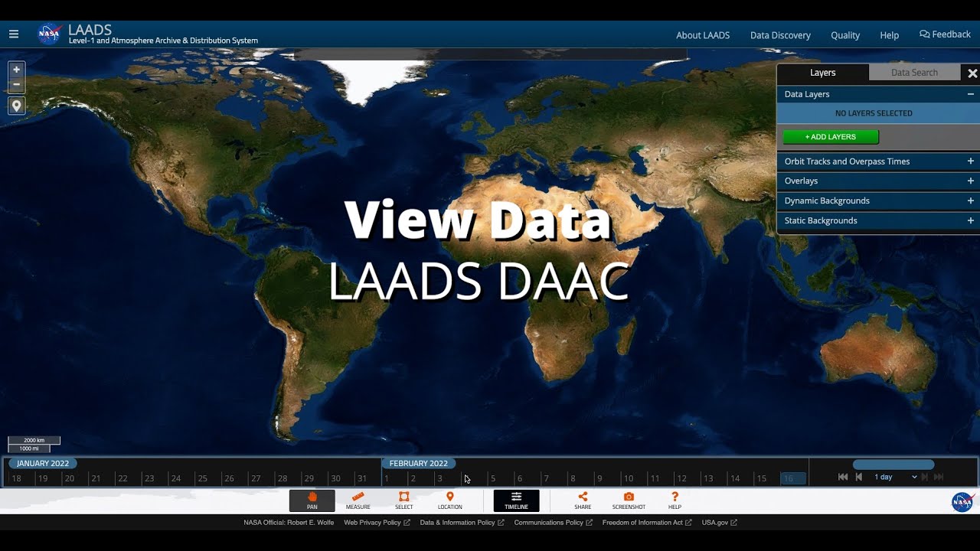Open the Help menu in the header
The image size is (980, 551).
pos(889,35)
